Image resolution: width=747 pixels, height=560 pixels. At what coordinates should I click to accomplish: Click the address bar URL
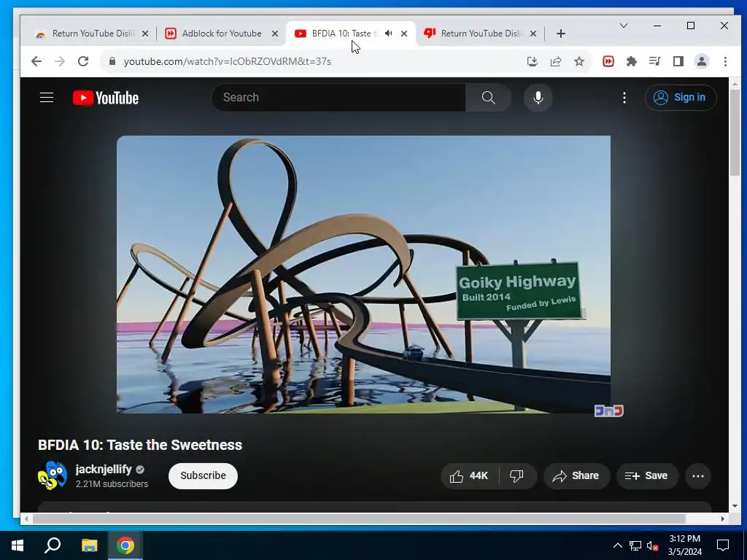(x=228, y=61)
